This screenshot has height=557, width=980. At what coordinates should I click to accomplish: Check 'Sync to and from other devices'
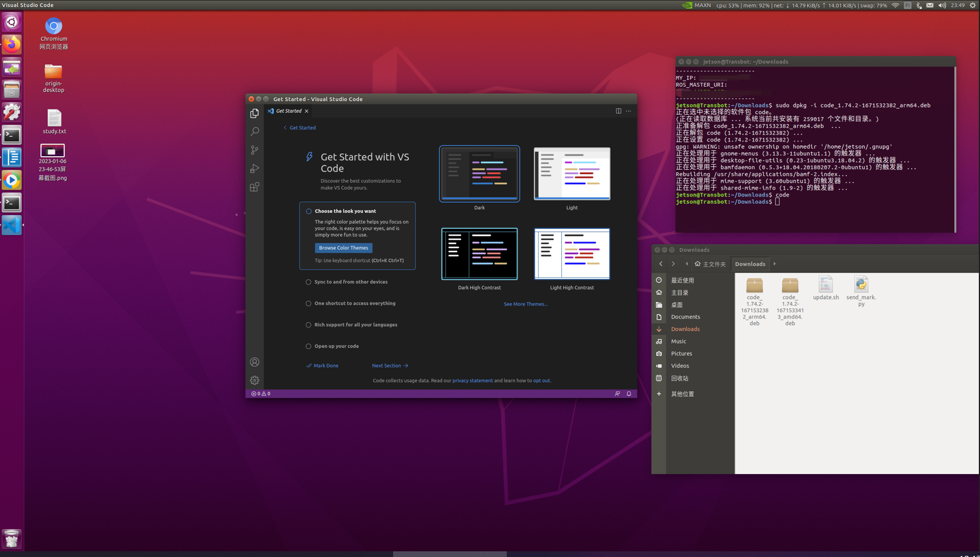tap(308, 282)
